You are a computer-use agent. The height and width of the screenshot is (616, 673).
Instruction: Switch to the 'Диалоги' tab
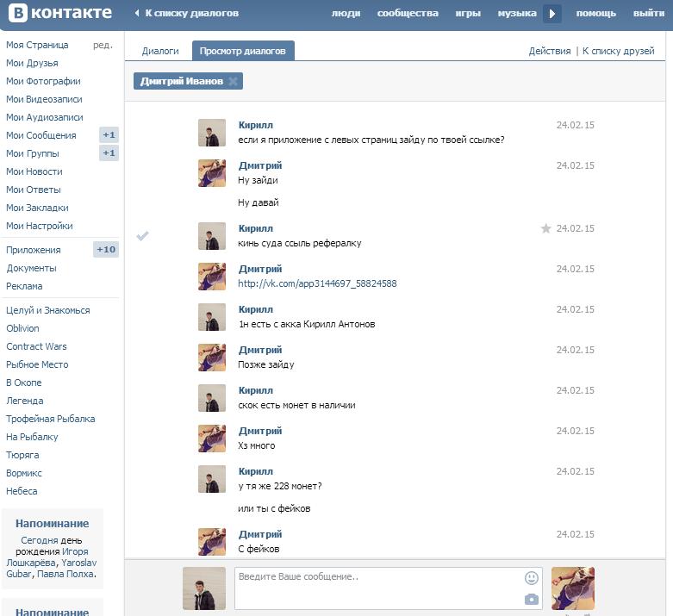pos(160,51)
